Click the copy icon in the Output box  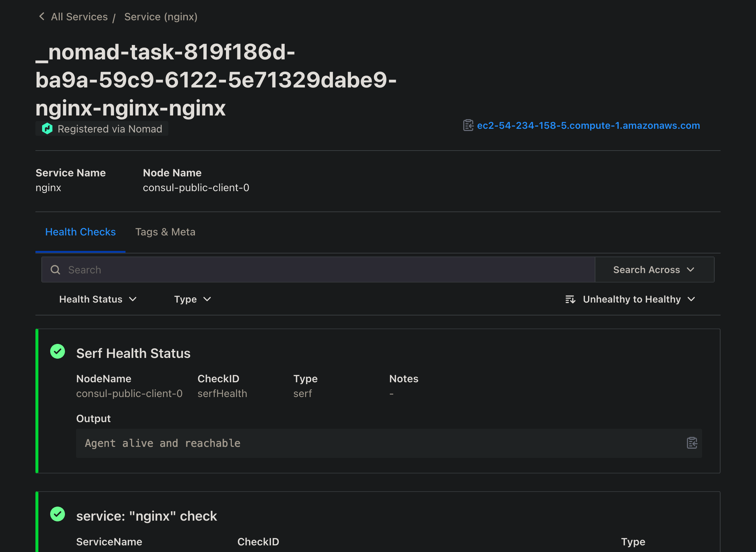693,443
